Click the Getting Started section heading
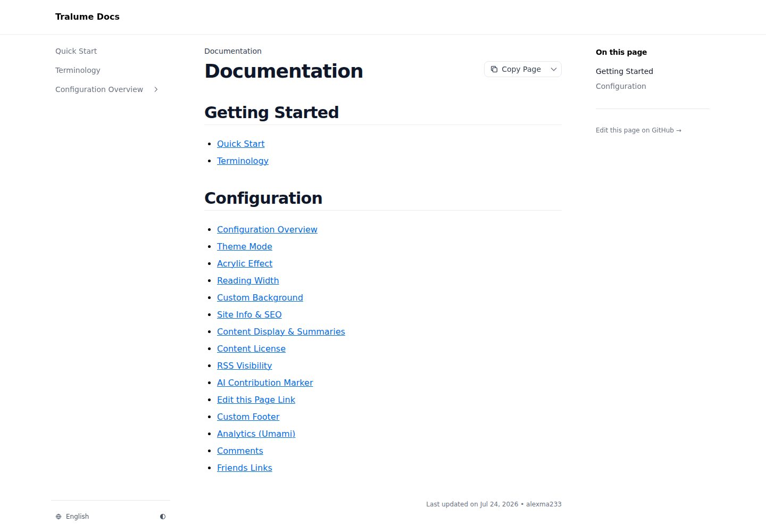Viewport: 766px width, 532px height. pos(271,112)
